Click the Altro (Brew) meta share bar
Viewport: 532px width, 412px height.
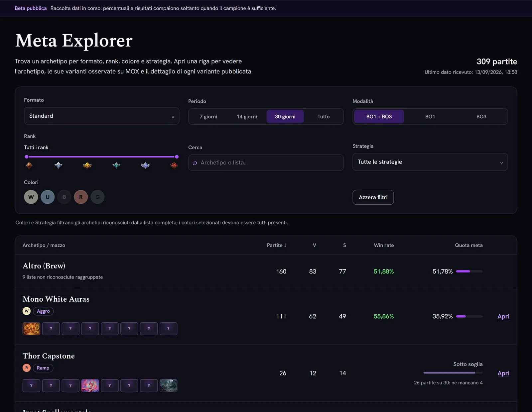click(x=469, y=271)
